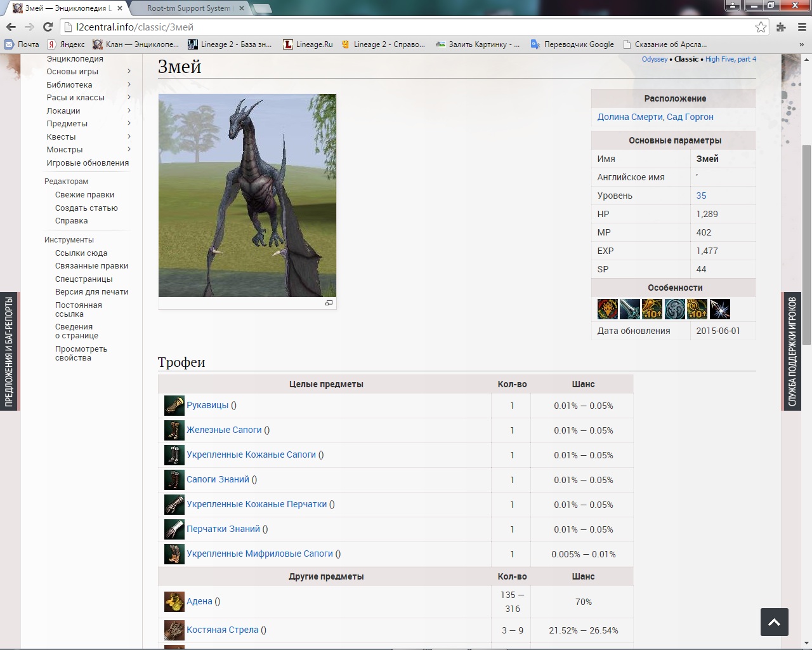Viewport: 812px width, 650px height.
Task: Expand the Предметы sidebar section
Action: (x=129, y=124)
